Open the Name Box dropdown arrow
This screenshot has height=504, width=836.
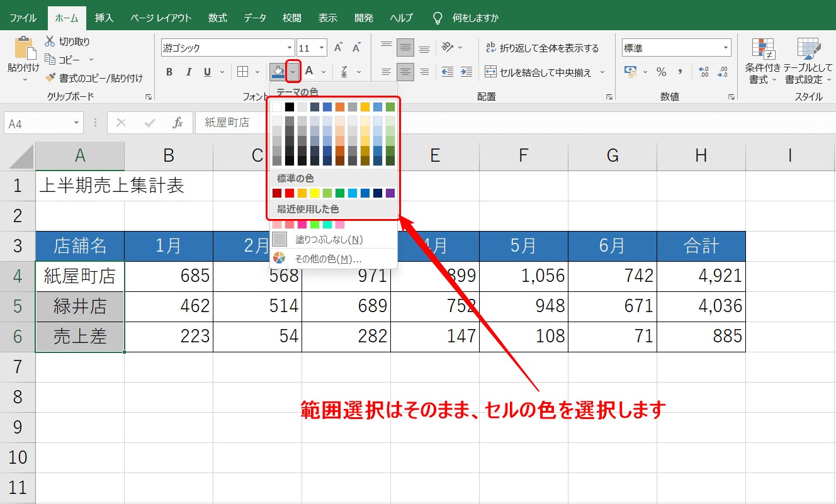coord(77,123)
